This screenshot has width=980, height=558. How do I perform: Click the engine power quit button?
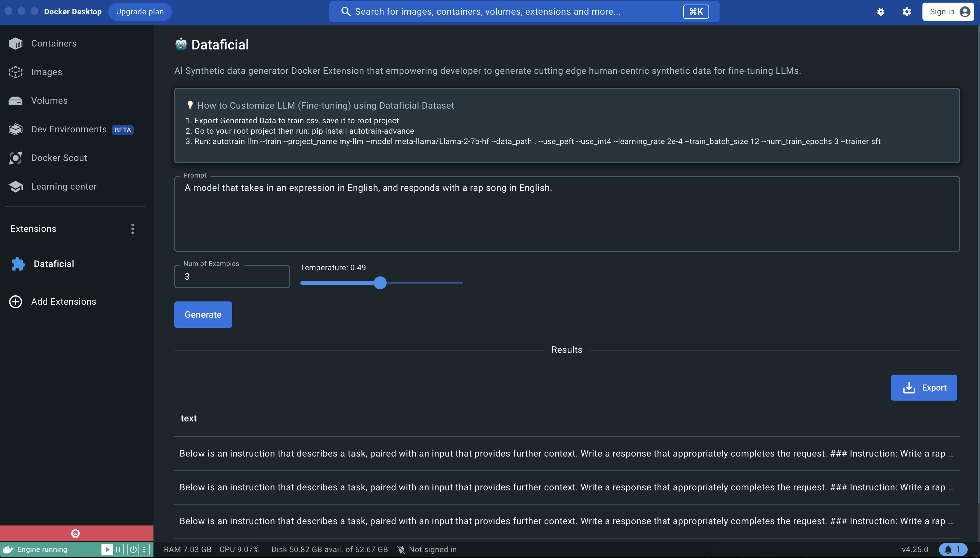click(x=133, y=549)
